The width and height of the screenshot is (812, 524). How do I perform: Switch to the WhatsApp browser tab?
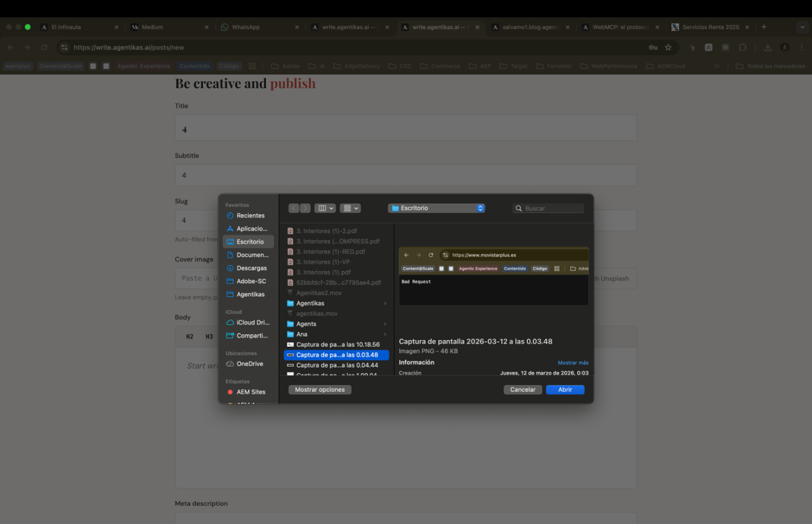(259, 27)
